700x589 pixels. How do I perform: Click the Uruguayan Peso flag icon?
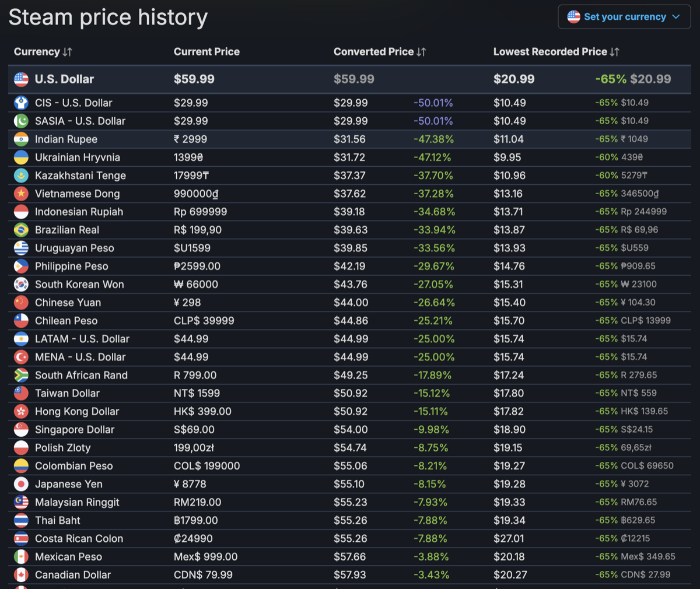tap(21, 248)
